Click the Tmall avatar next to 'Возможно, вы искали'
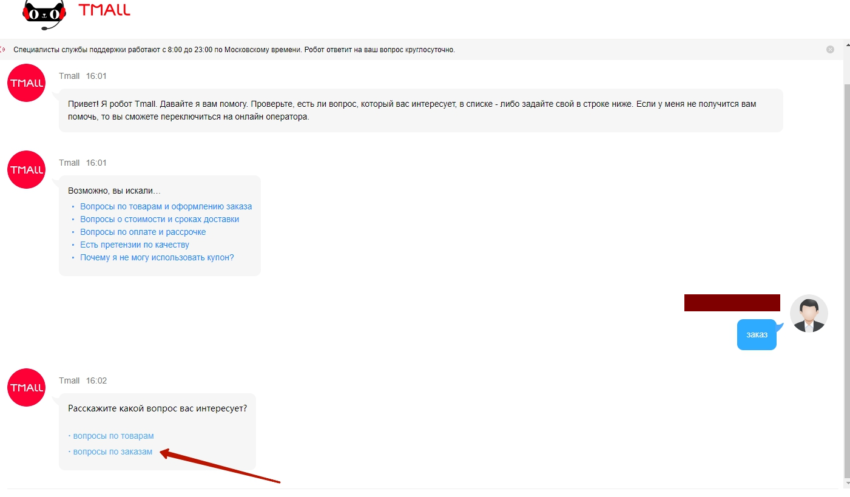This screenshot has height=497, width=850. coord(26,170)
